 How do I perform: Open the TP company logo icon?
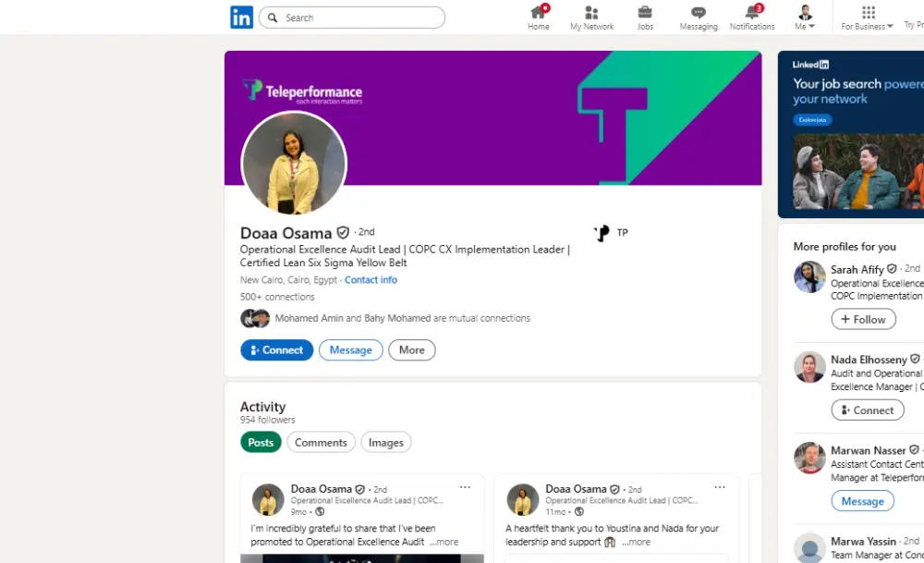602,233
